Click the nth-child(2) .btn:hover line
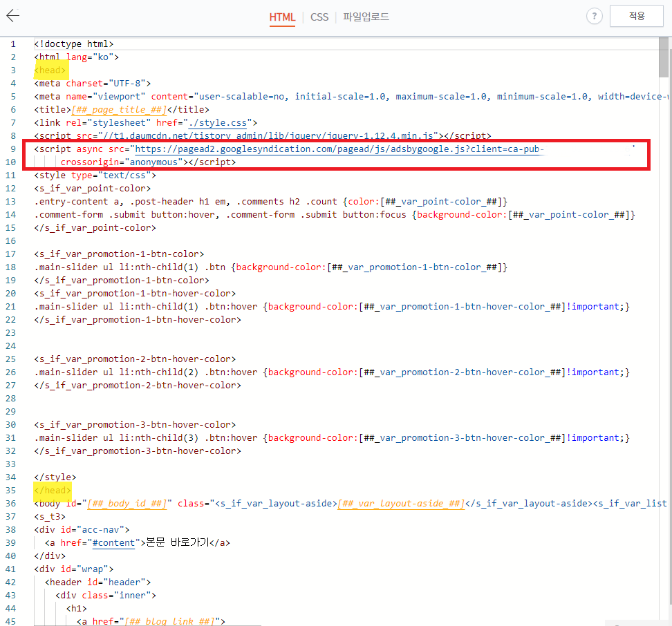This screenshot has width=672, height=626. tap(332, 372)
